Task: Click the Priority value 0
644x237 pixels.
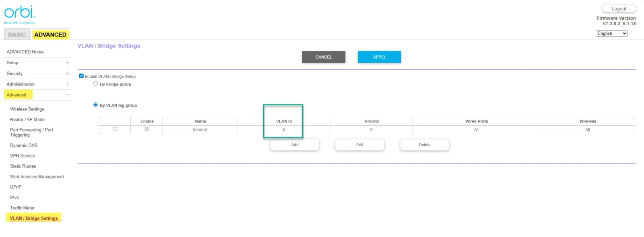Action: [371, 130]
